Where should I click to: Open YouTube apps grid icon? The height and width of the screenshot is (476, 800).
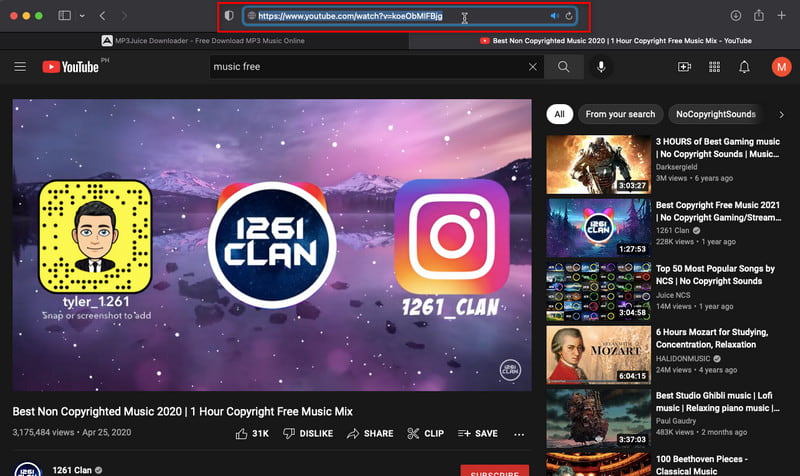click(714, 67)
